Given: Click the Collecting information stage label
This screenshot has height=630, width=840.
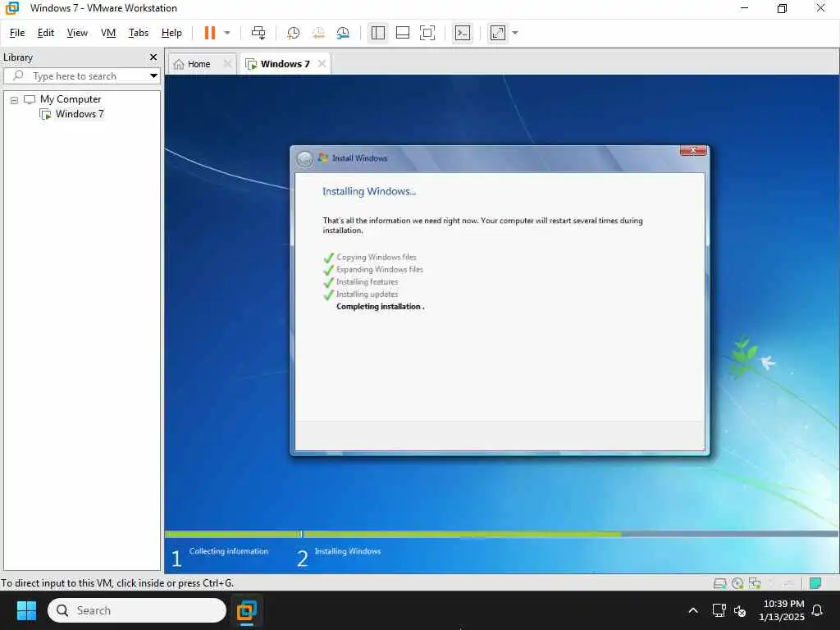Looking at the screenshot, I should click(228, 551).
